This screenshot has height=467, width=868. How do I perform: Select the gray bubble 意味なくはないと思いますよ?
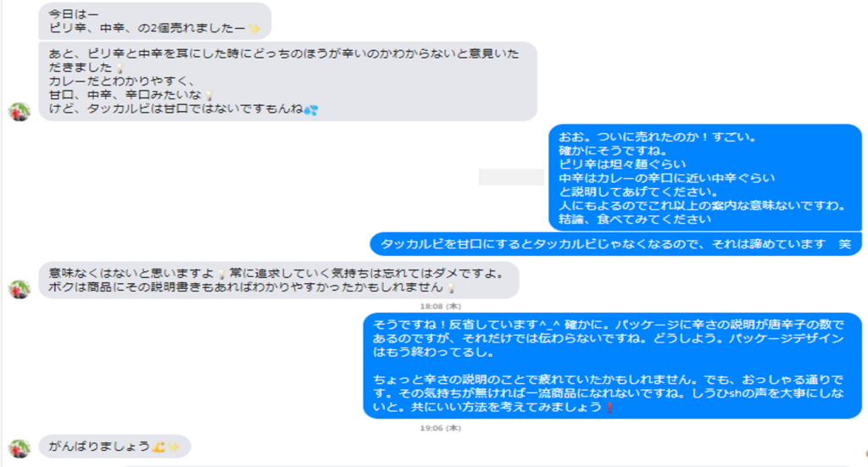(x=279, y=280)
